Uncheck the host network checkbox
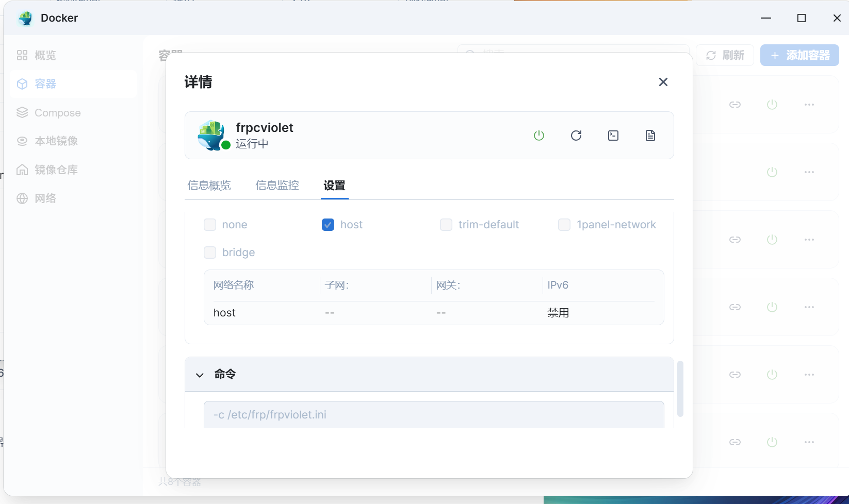 click(328, 225)
